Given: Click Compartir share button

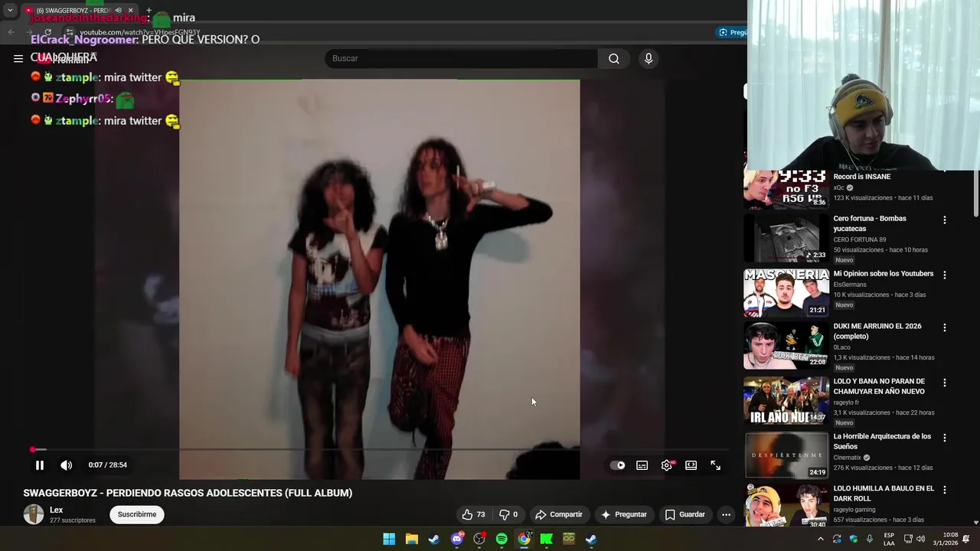Looking at the screenshot, I should click(559, 514).
